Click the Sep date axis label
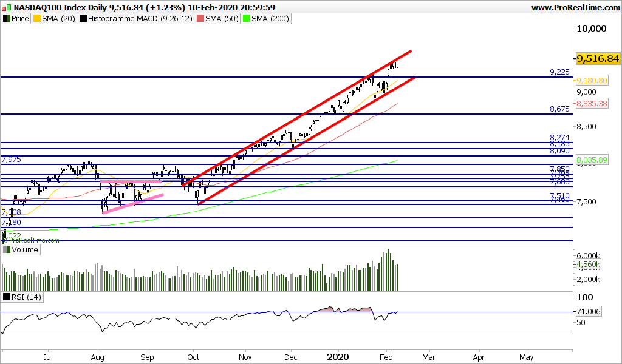 pyautogui.click(x=147, y=357)
